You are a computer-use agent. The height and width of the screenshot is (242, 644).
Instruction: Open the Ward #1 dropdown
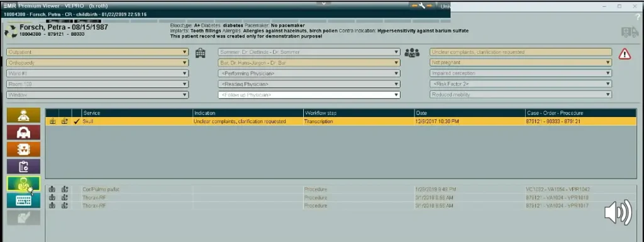coord(97,74)
